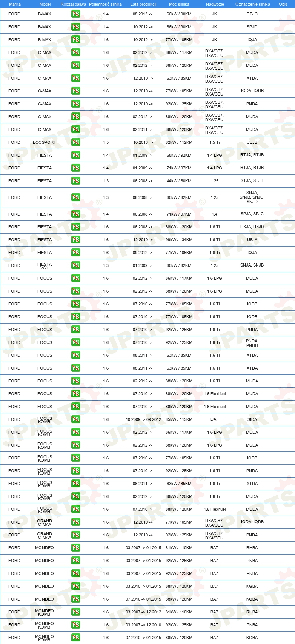
Task: Select petrol icon in FOCUS KOMBI SIDA row
Action: pyautogui.click(x=76, y=419)
